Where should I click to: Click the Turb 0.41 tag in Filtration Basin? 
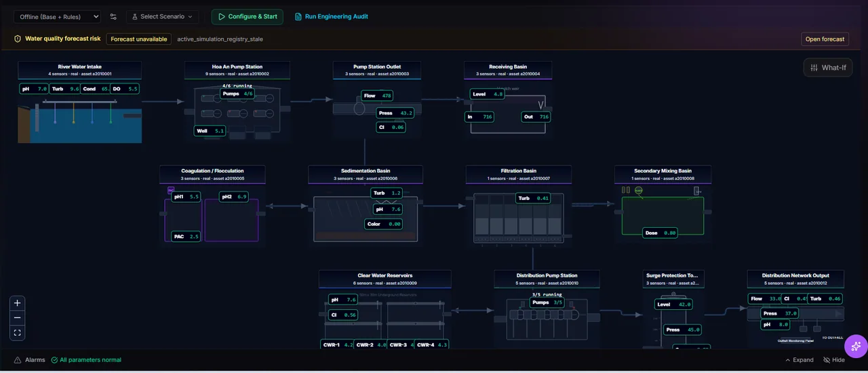tap(533, 198)
